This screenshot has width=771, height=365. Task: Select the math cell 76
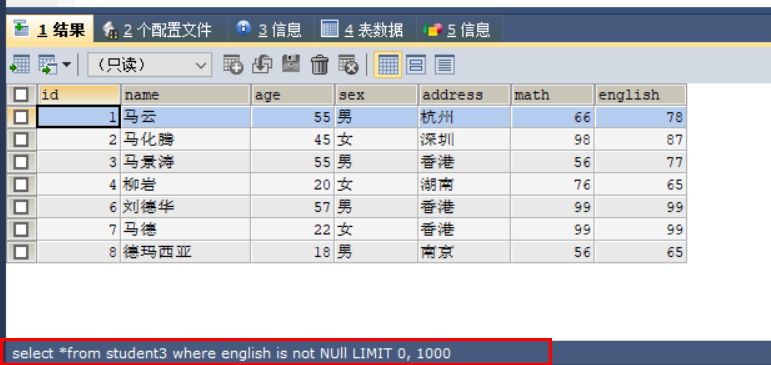click(x=553, y=184)
